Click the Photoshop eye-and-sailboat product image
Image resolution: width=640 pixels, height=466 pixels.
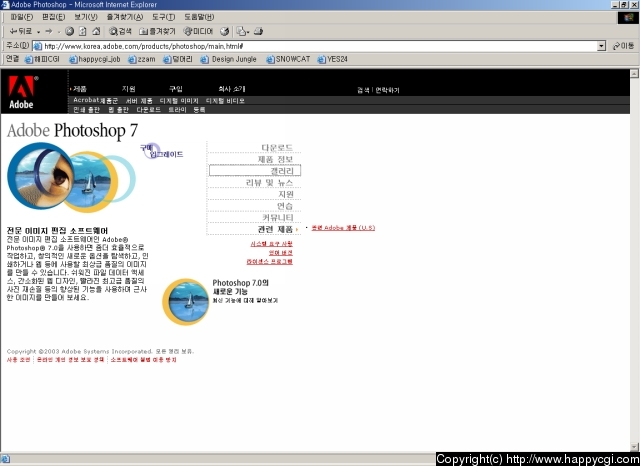click(x=71, y=178)
